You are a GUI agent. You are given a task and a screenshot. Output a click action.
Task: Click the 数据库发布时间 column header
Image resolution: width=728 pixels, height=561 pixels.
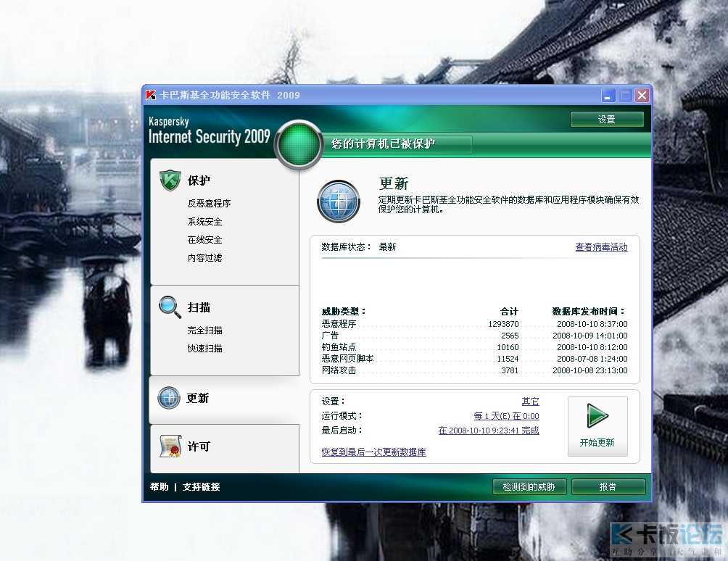pos(589,312)
